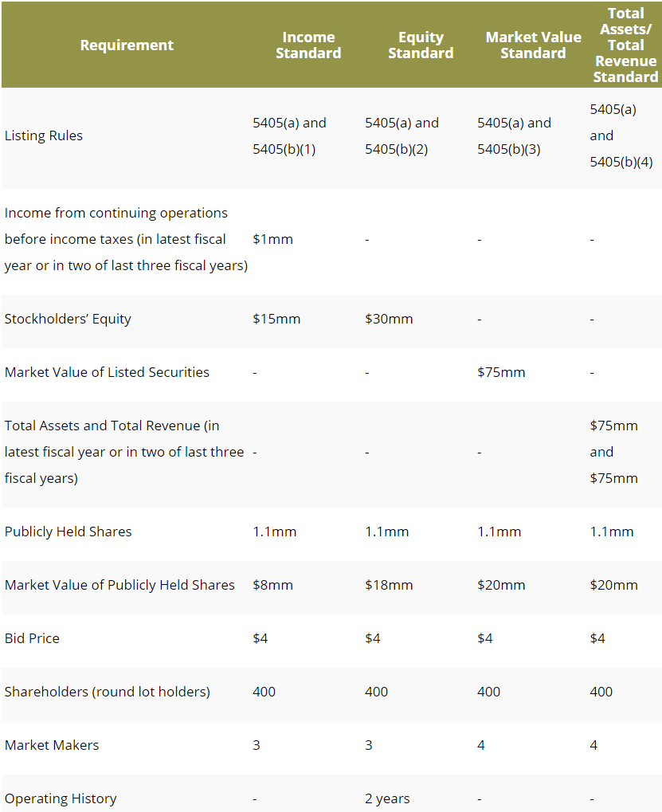
Task: Click the Market Makers row label
Action: [x=52, y=745]
